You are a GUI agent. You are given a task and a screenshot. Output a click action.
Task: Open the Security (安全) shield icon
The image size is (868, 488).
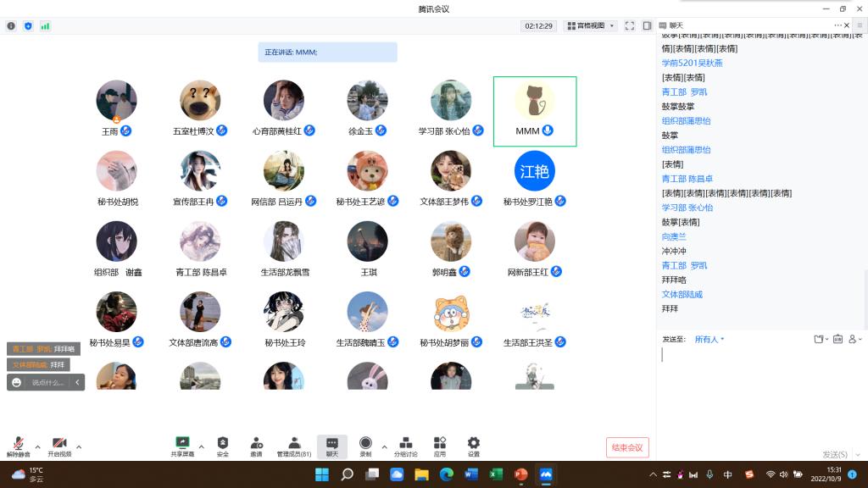(x=222, y=443)
